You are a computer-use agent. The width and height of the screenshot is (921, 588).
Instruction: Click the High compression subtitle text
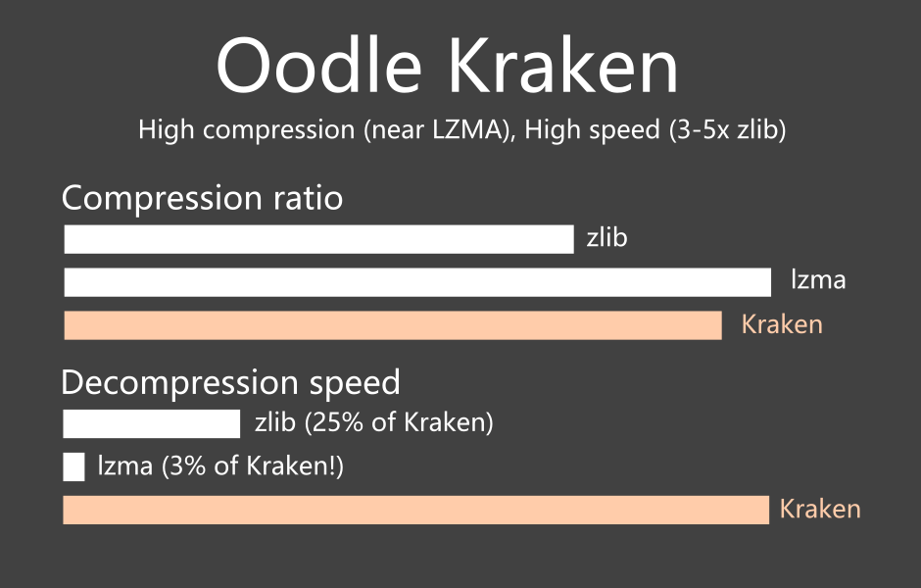pyautogui.click(x=461, y=129)
